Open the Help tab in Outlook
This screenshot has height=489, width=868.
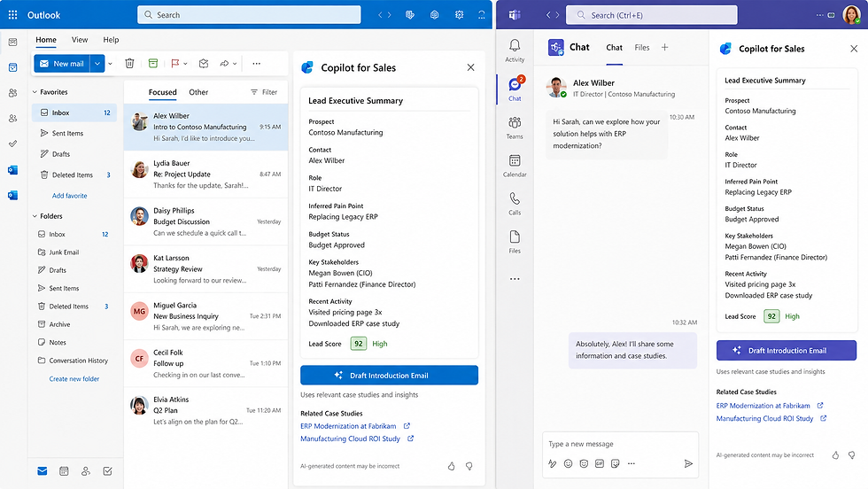(111, 40)
